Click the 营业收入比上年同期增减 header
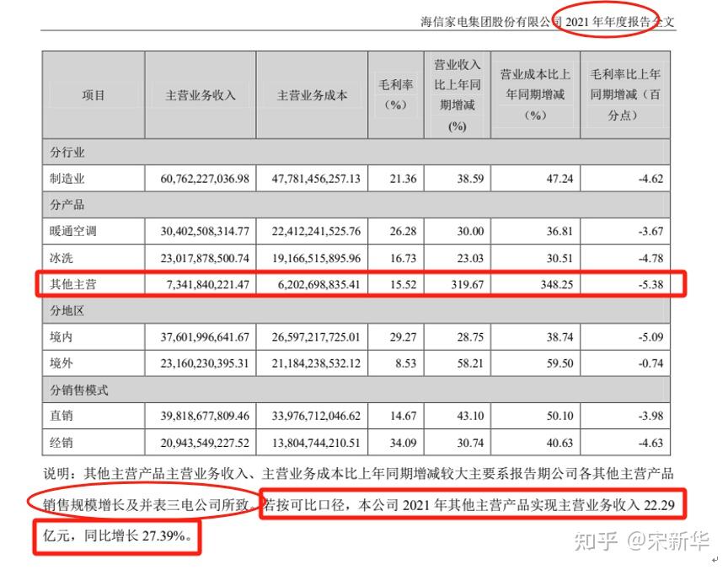728x570 pixels. tap(458, 94)
